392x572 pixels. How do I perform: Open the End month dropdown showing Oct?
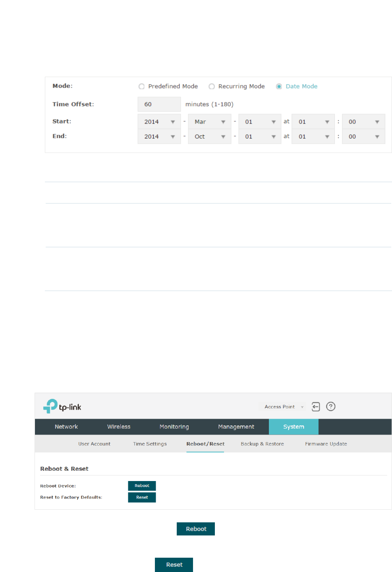click(x=210, y=136)
